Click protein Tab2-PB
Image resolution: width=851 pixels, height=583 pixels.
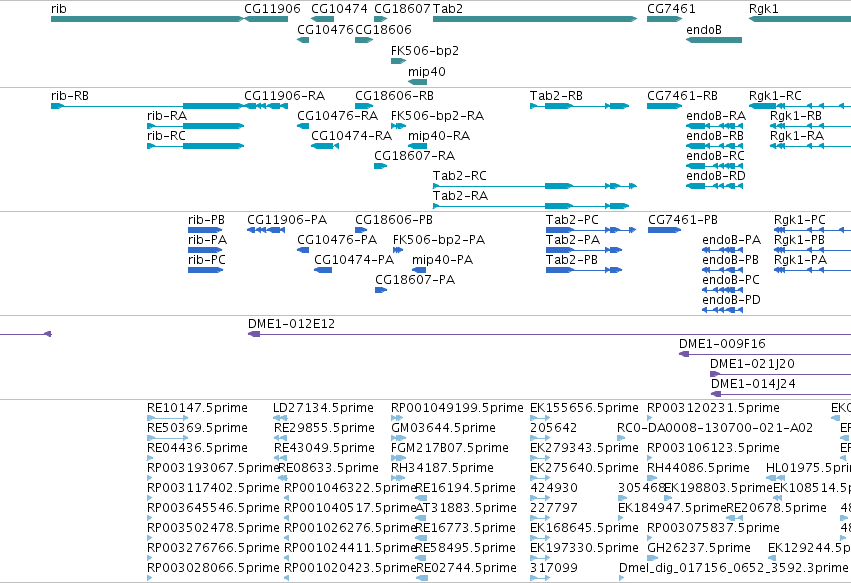click(x=571, y=261)
